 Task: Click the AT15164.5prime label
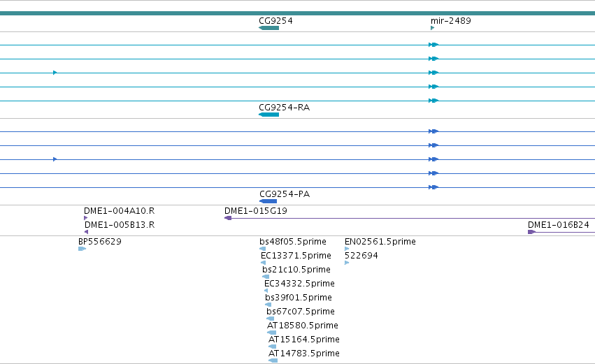304,340
